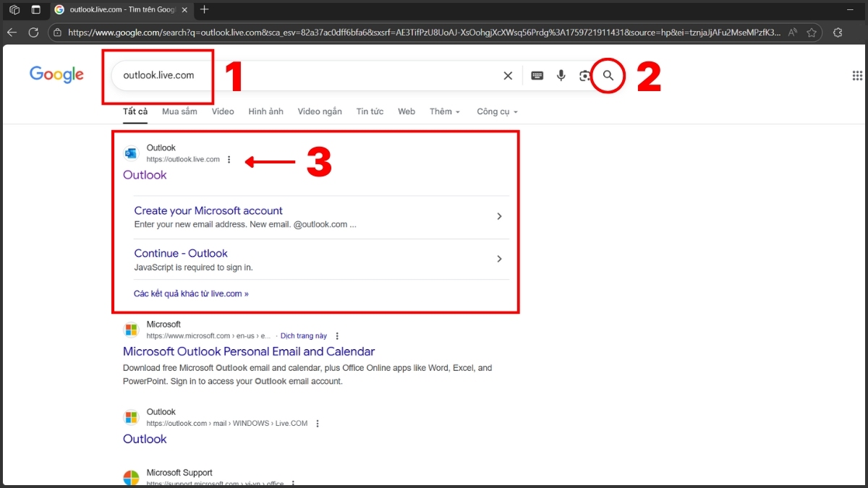The height and width of the screenshot is (488, 868).
Task: Switch to the Video ngắn tab
Action: tap(320, 111)
